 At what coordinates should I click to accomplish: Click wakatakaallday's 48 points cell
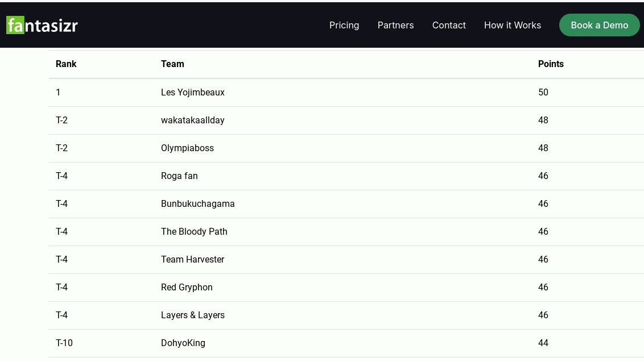tap(543, 120)
